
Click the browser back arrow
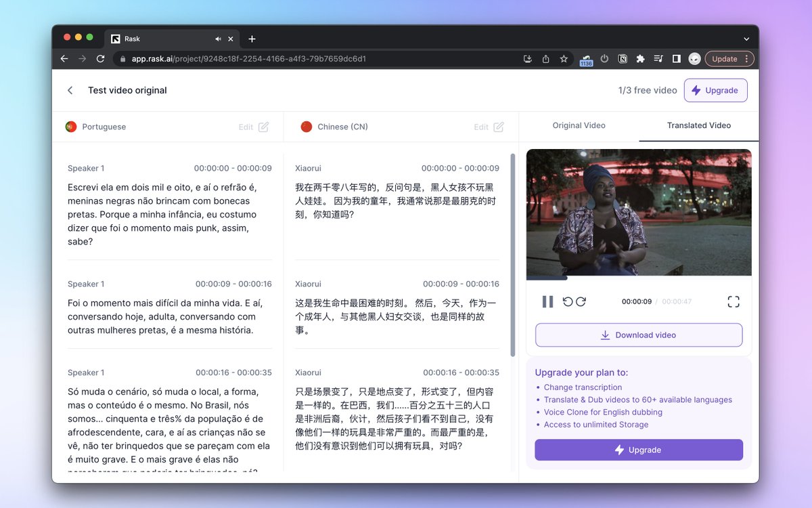64,59
